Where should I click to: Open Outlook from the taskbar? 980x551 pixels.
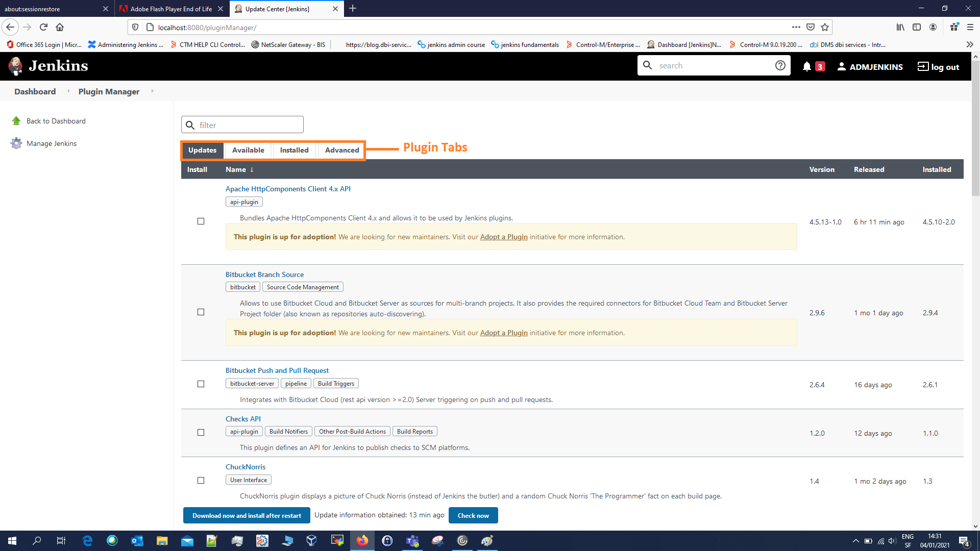coord(137,541)
